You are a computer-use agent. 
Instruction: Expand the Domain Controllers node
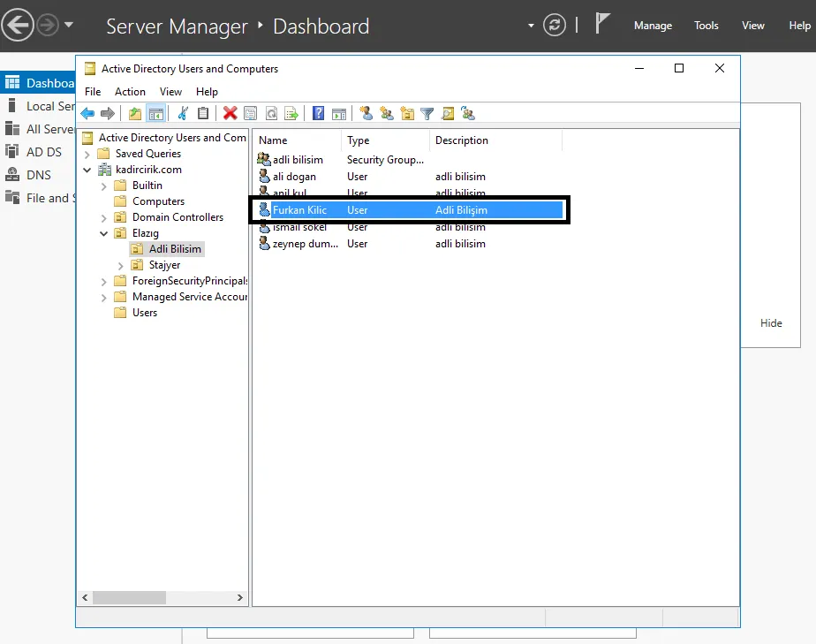(x=104, y=217)
